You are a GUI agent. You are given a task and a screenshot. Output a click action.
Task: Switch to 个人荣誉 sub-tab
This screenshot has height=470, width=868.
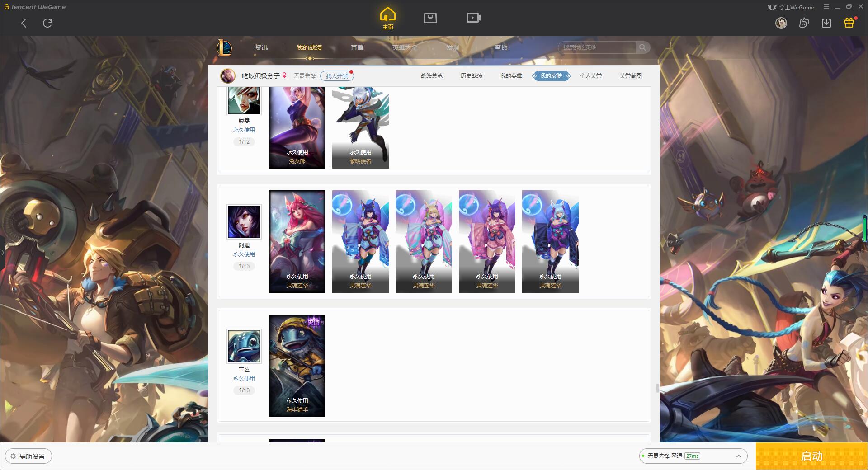(591, 76)
